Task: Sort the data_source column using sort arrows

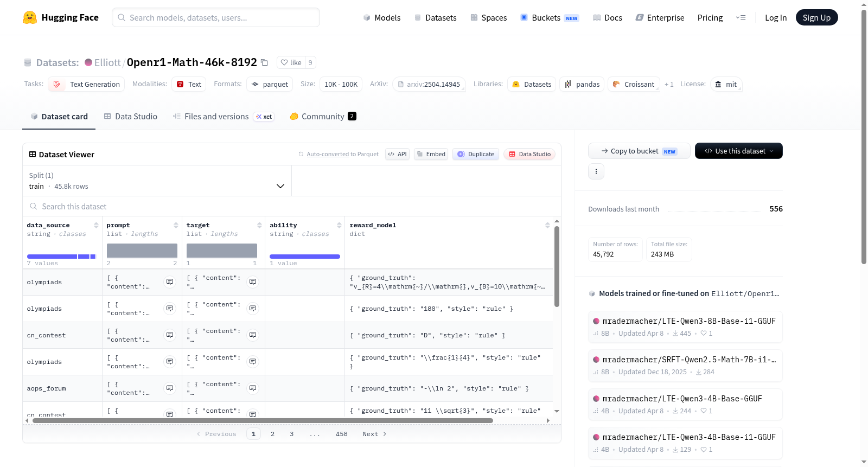Action: point(96,225)
